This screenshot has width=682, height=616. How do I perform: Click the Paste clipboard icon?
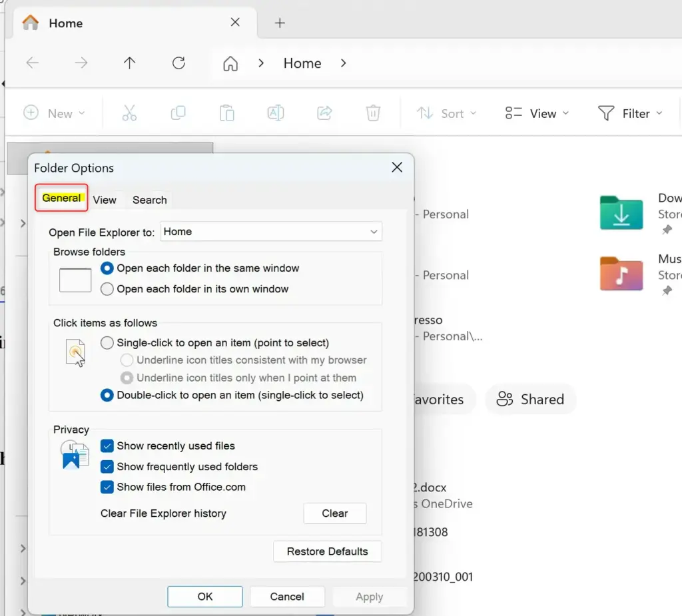(226, 113)
